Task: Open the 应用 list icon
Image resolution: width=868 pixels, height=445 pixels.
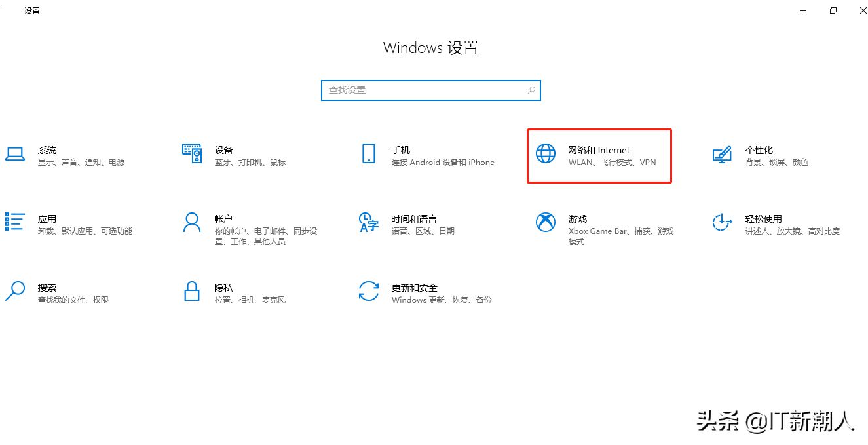Action: (x=14, y=222)
